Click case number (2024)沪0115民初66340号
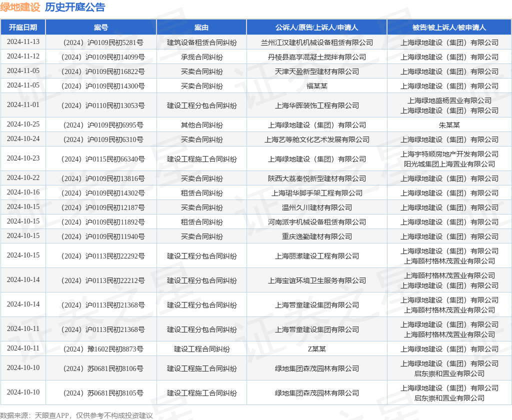The image size is (512, 420). click(103, 159)
